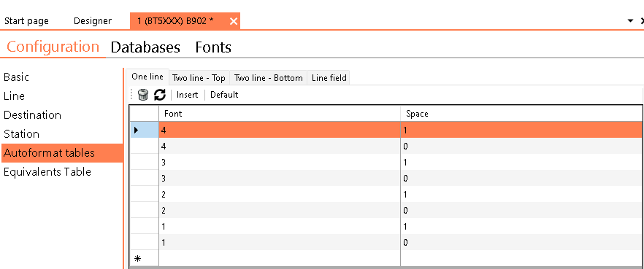Close the 1 (BT5XXX) B902 tab
This screenshot has width=644, height=269.
[x=234, y=21]
